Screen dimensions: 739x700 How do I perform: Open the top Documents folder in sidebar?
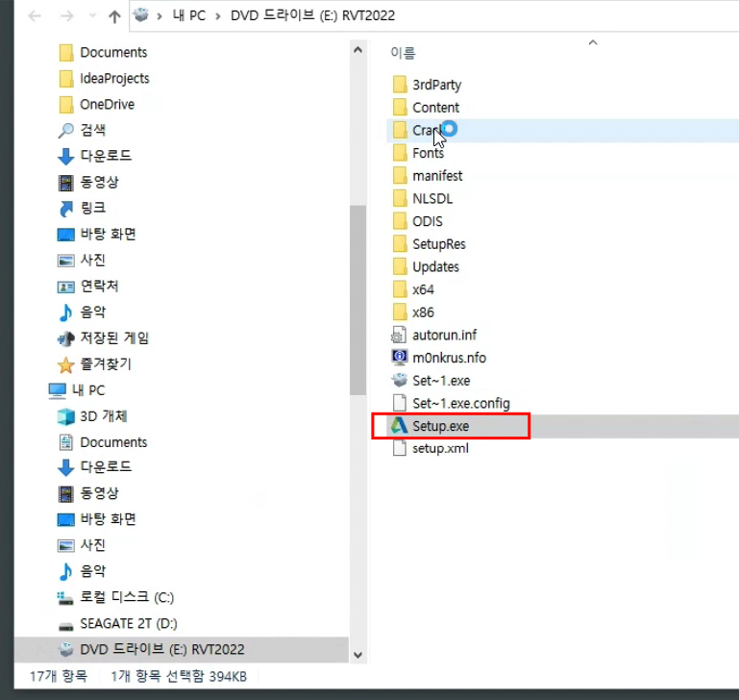103,52
